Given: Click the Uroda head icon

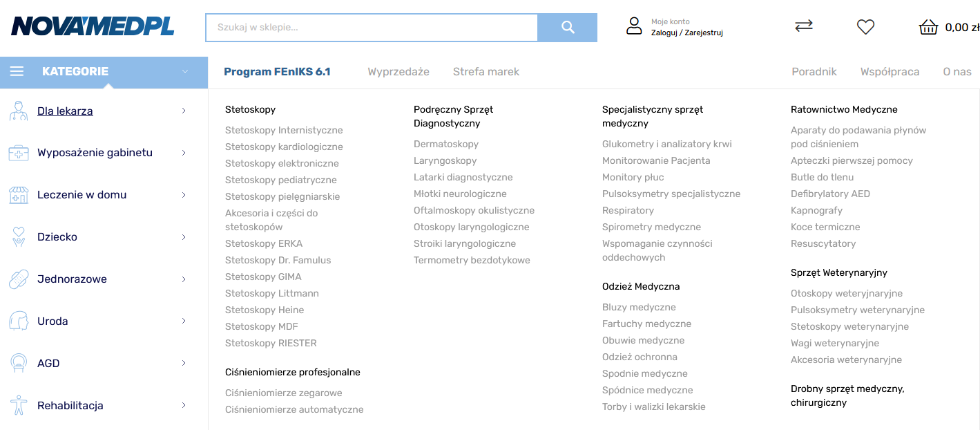Looking at the screenshot, I should [x=19, y=321].
